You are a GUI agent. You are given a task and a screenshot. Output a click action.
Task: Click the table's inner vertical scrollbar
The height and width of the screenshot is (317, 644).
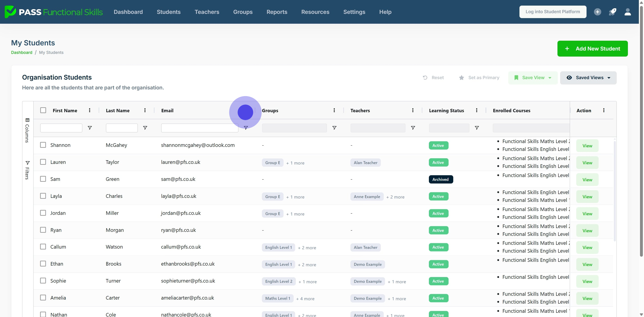614,191
